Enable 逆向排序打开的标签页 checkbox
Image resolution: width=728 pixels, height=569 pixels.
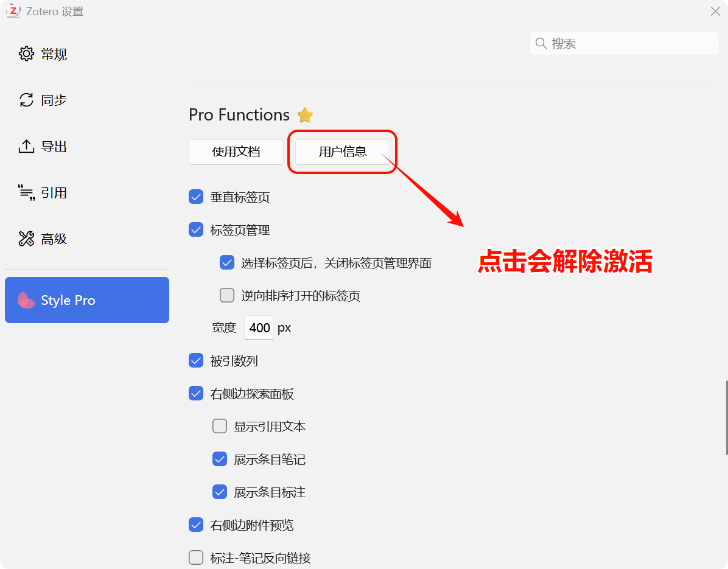[227, 295]
